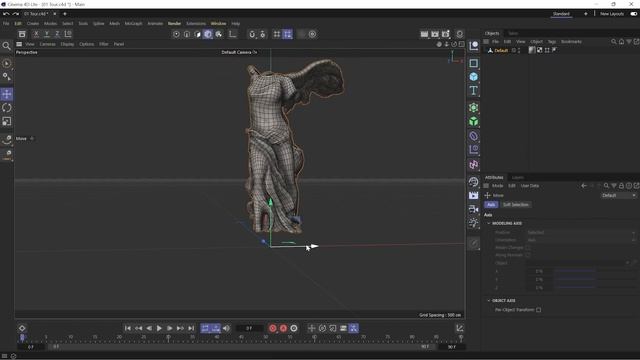The height and width of the screenshot is (360, 640).
Task: Click the Axis button in Attributes
Action: [x=491, y=204]
